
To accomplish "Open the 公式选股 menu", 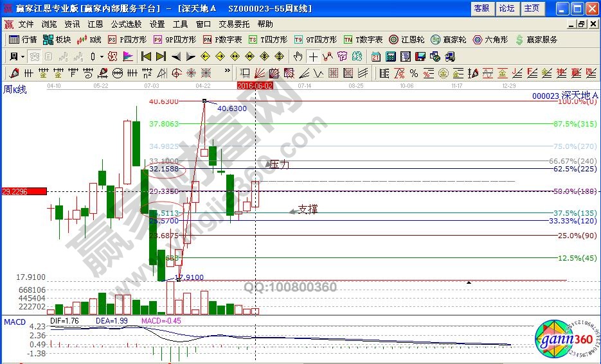I will point(126,24).
